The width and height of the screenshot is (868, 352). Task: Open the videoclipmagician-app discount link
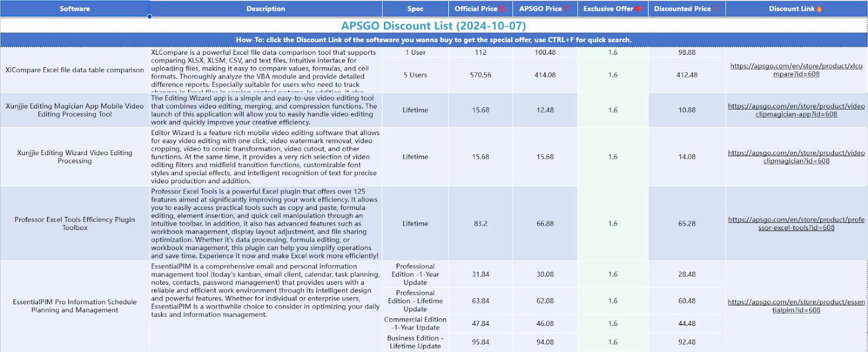pos(796,110)
